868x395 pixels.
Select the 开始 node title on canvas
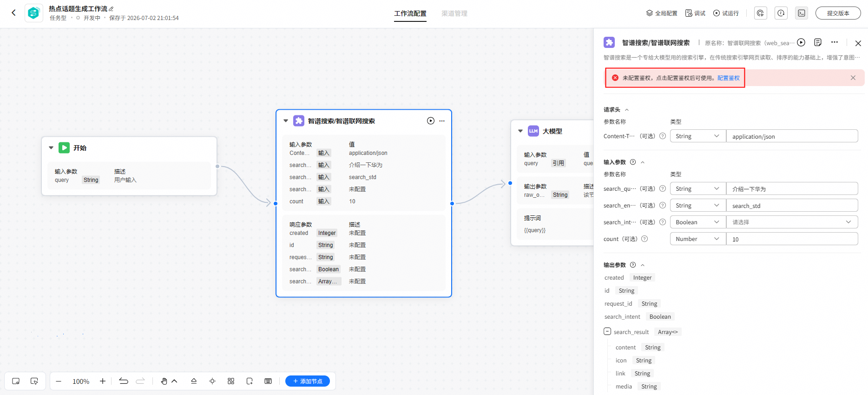coord(80,148)
